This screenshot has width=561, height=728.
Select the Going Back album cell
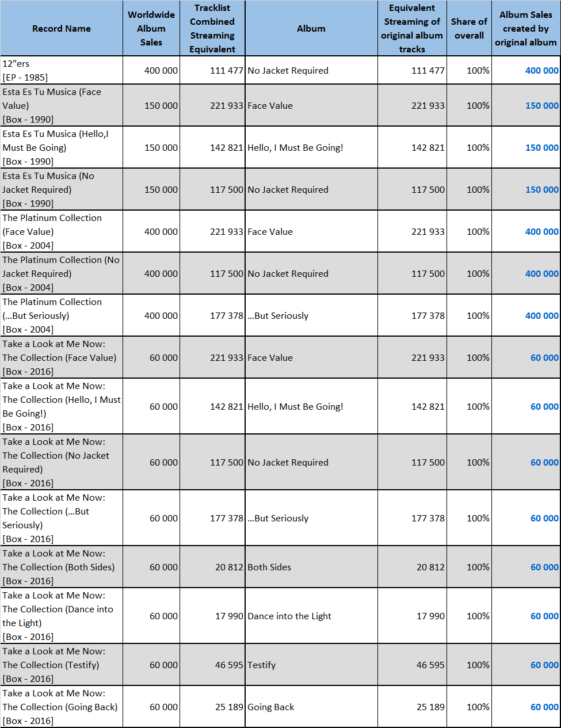(x=311, y=707)
